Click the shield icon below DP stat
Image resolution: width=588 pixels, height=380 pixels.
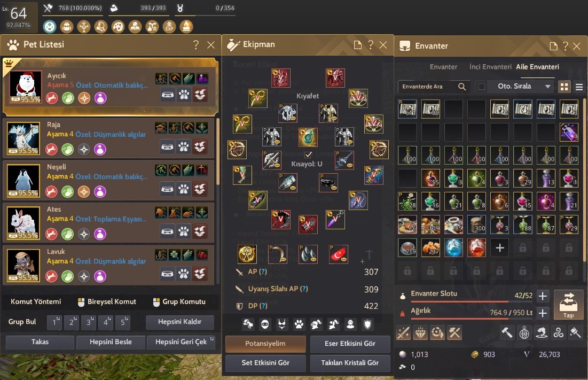pyautogui.click(x=367, y=324)
